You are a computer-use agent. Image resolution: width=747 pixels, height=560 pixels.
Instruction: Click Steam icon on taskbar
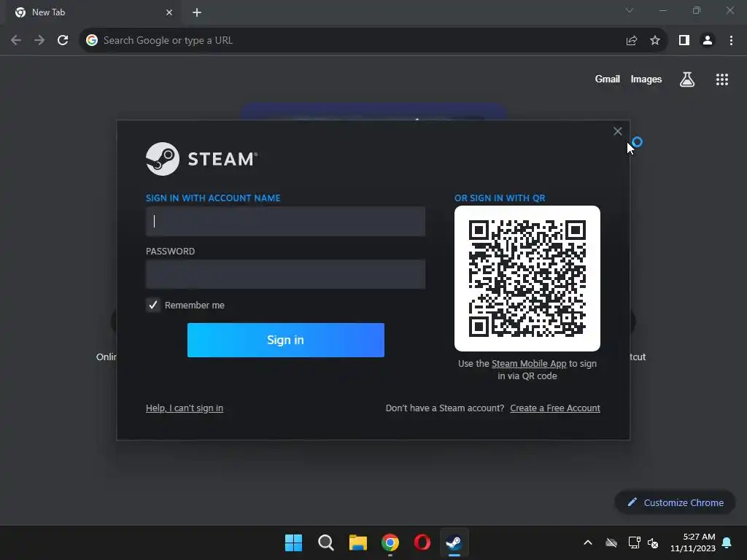[454, 542]
